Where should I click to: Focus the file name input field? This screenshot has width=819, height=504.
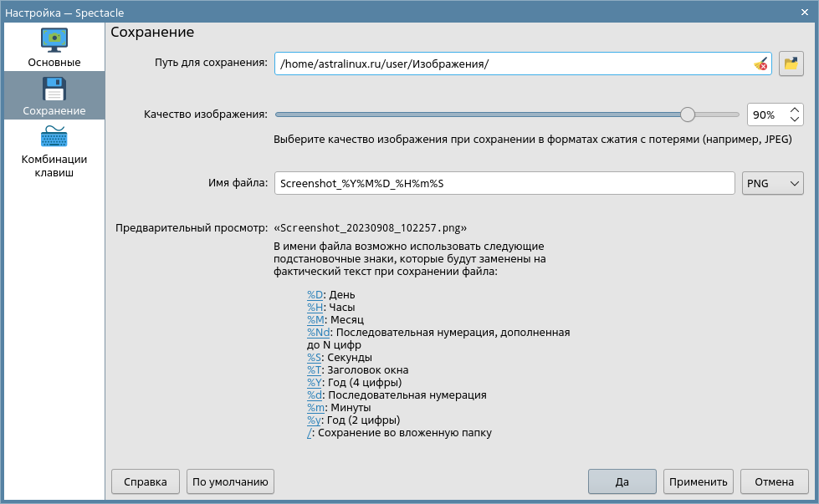point(504,184)
